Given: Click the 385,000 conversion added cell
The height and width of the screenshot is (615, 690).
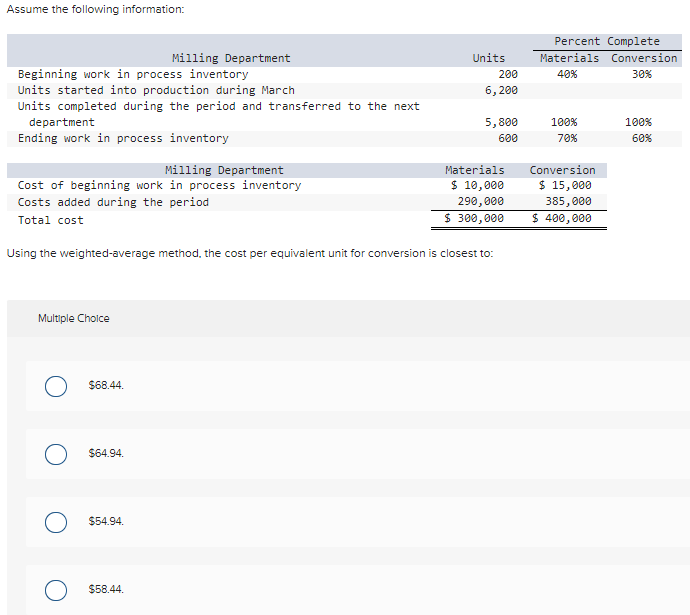Looking at the screenshot, I should (569, 201).
